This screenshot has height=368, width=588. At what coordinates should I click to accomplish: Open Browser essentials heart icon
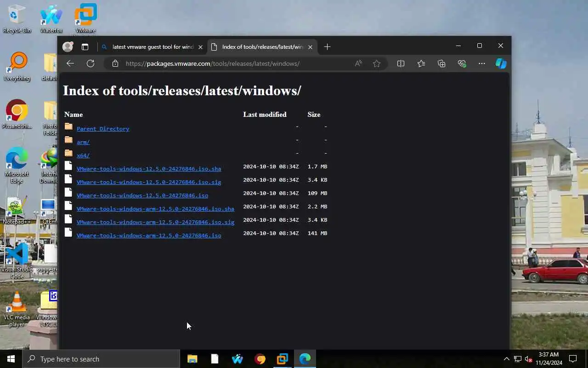click(x=462, y=63)
